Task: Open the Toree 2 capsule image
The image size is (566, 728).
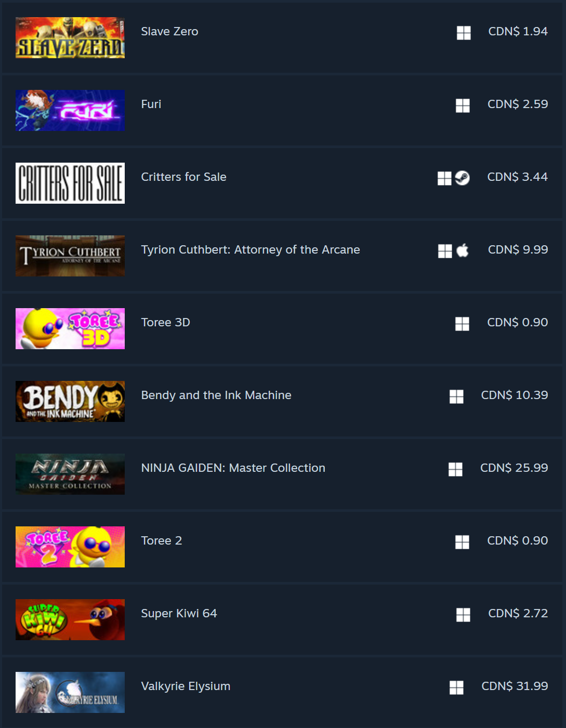Action: 70,547
